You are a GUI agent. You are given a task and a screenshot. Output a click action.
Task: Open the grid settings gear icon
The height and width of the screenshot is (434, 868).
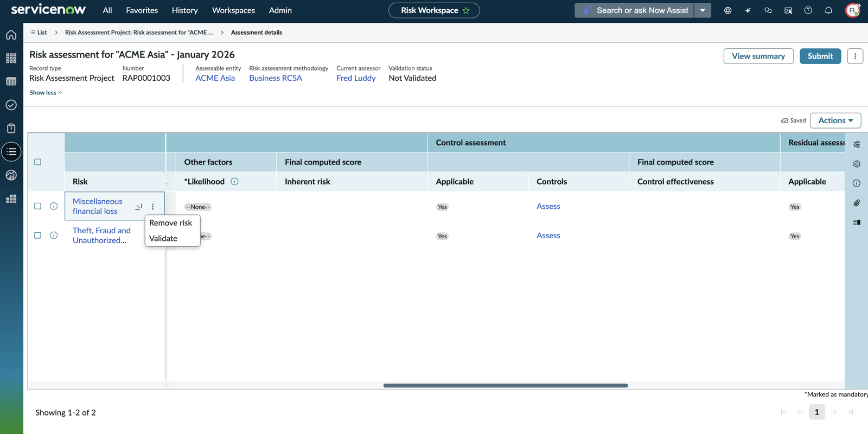857,164
